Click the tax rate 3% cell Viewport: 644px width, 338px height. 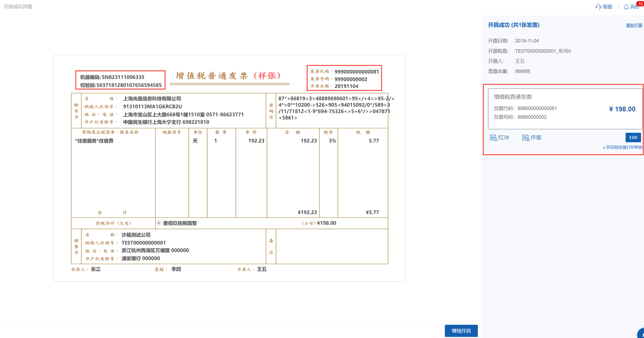click(332, 141)
